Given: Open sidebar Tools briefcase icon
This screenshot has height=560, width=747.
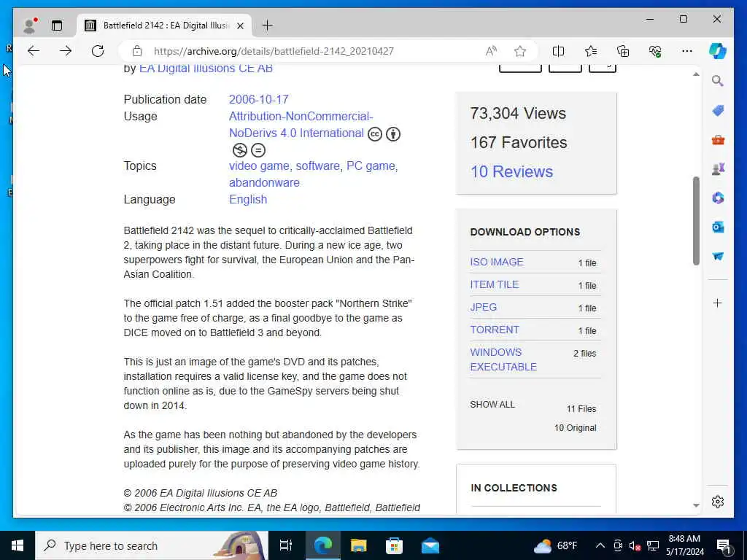Looking at the screenshot, I should point(718,139).
